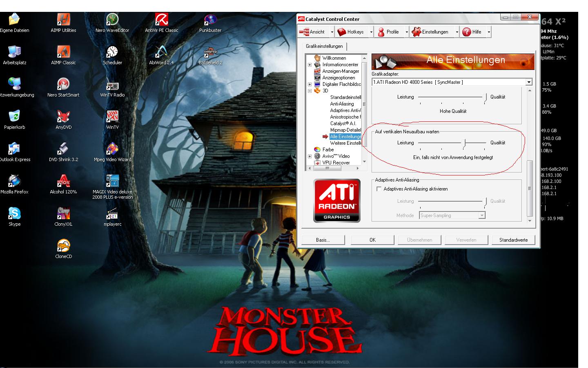Click the OK button
This screenshot has height=368, width=588.
tap(372, 240)
